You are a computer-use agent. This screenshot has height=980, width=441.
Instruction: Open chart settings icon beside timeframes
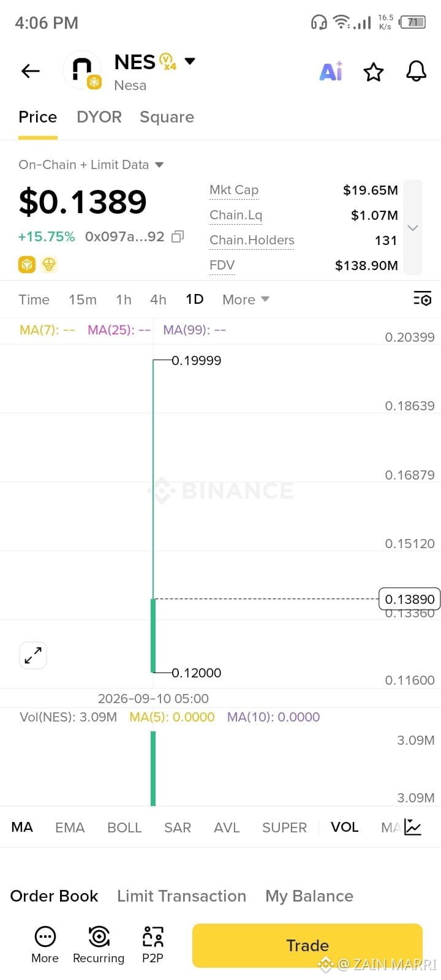[x=423, y=299]
